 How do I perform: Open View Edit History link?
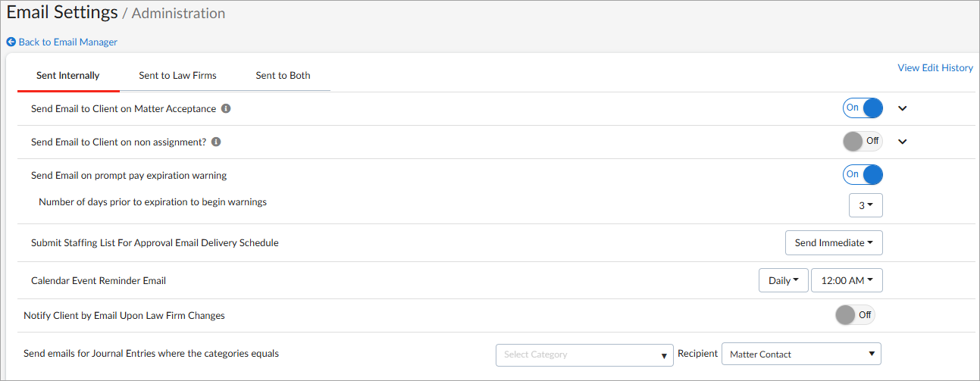click(x=935, y=68)
